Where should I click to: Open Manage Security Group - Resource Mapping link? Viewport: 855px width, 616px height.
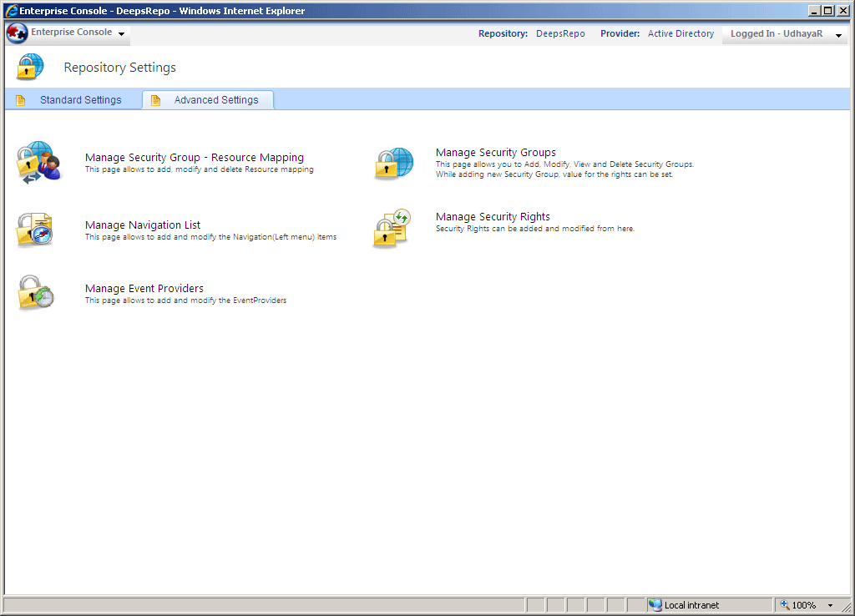pos(194,157)
